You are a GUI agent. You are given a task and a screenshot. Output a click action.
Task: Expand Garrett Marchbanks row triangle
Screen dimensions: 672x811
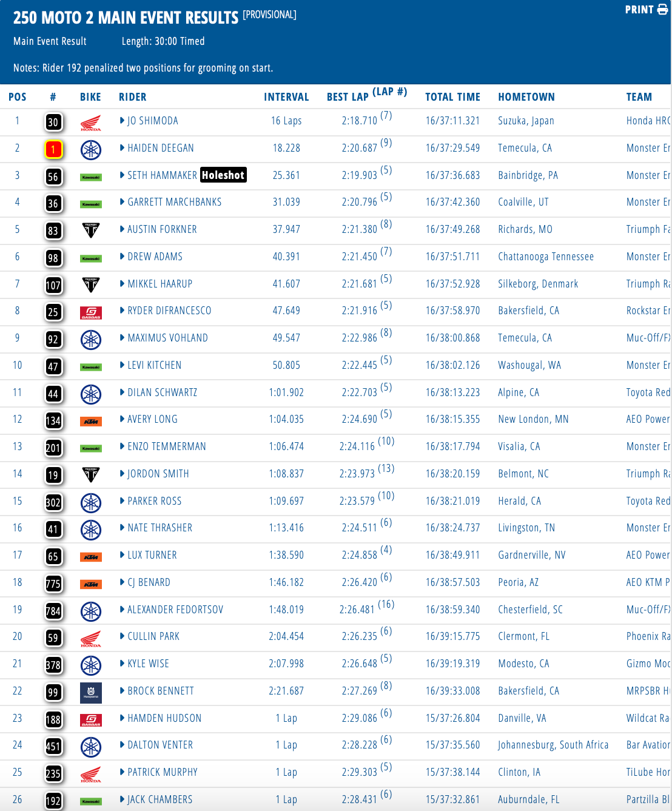click(123, 202)
